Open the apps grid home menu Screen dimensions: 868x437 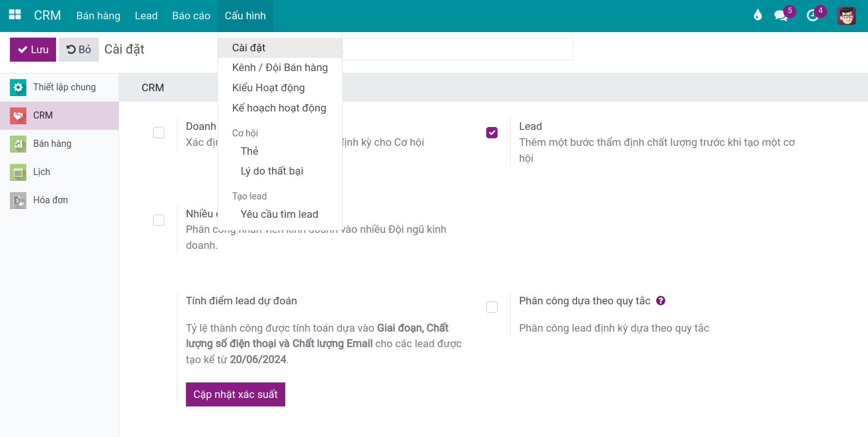pos(15,15)
